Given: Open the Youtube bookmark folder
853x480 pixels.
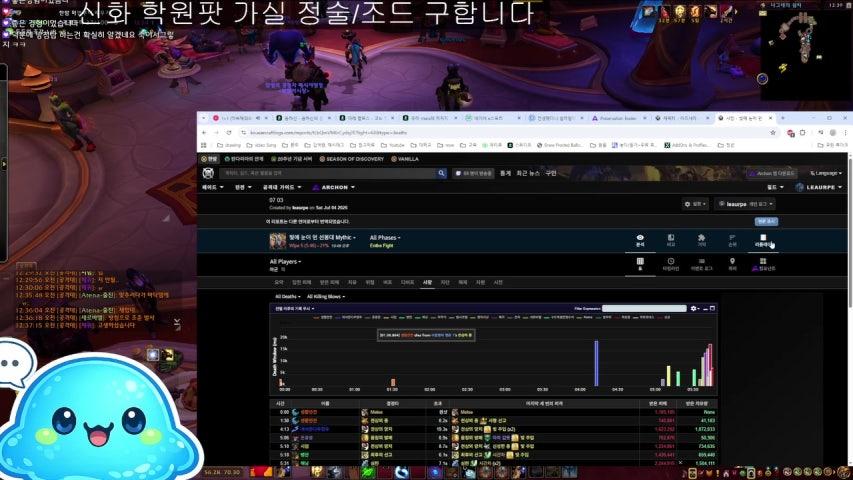Looking at the screenshot, I should pyautogui.click(x=393, y=145).
